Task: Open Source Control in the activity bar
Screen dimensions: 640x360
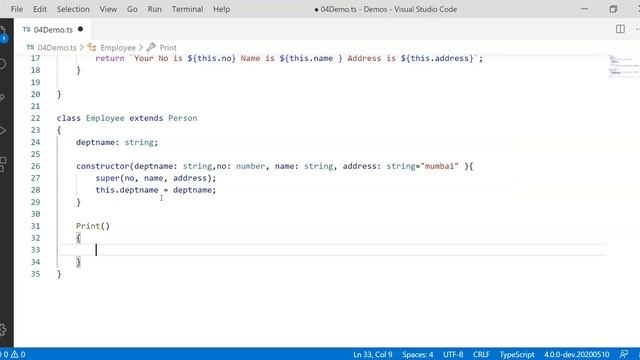Action: pos(3,97)
